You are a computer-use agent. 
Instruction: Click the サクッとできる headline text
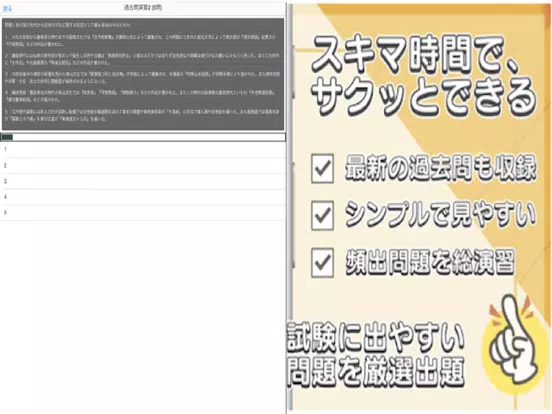[423, 96]
